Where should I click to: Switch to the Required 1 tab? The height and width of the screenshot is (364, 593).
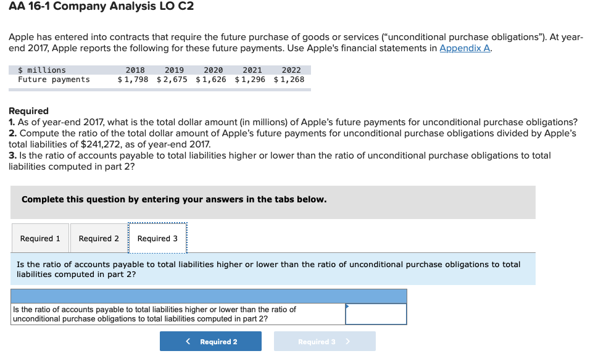pos(39,238)
